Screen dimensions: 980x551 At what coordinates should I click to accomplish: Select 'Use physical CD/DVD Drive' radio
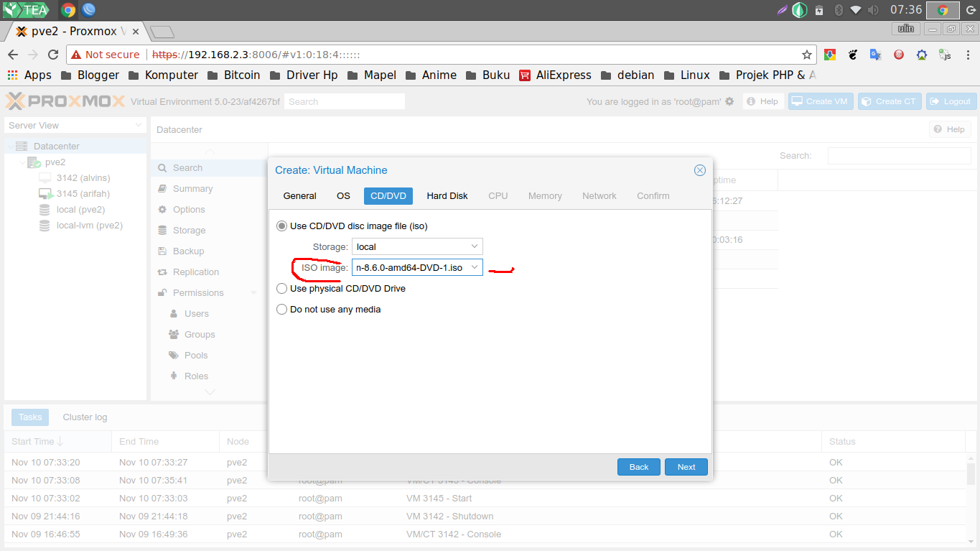pos(281,289)
